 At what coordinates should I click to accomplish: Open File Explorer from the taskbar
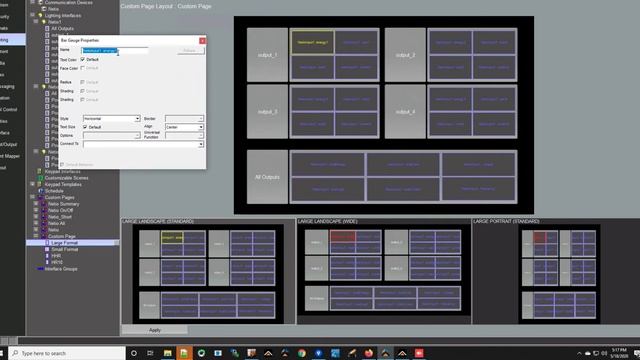[167, 353]
